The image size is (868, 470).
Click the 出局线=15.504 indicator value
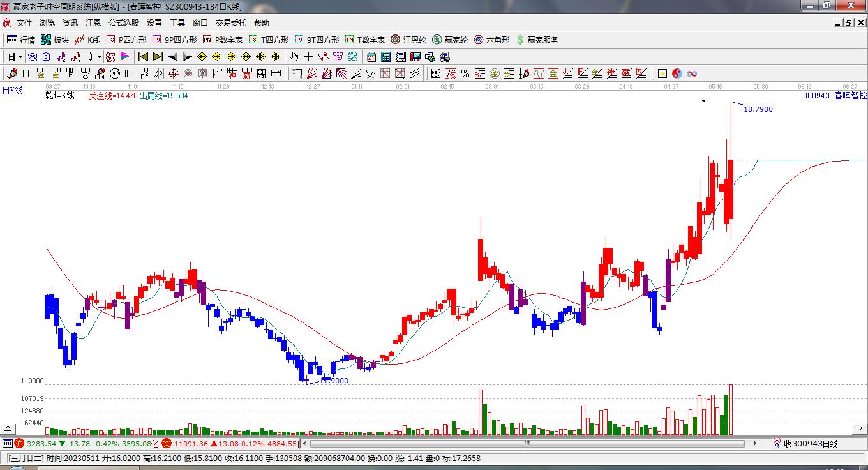click(163, 96)
